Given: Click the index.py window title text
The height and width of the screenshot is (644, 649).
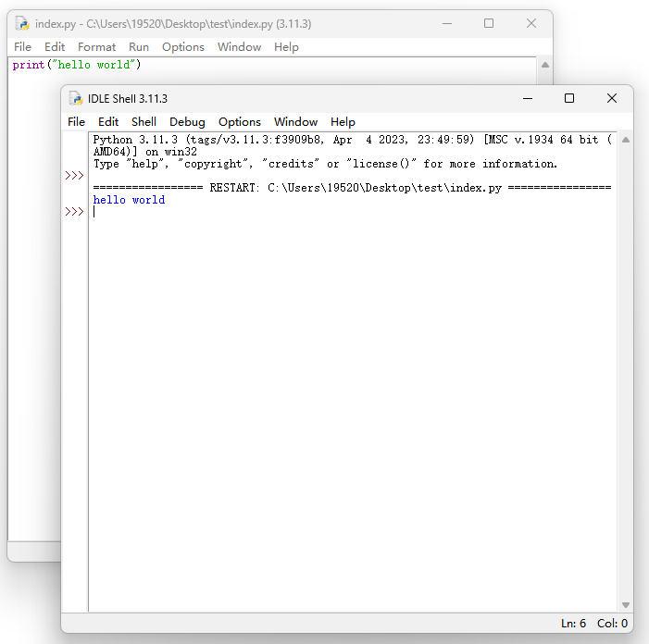Looking at the screenshot, I should (173, 24).
